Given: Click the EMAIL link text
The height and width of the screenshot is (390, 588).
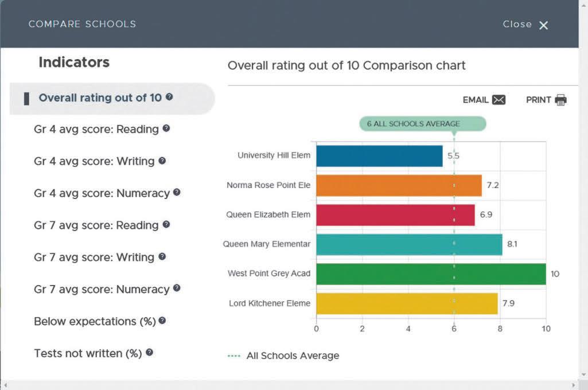Looking at the screenshot, I should (x=476, y=100).
